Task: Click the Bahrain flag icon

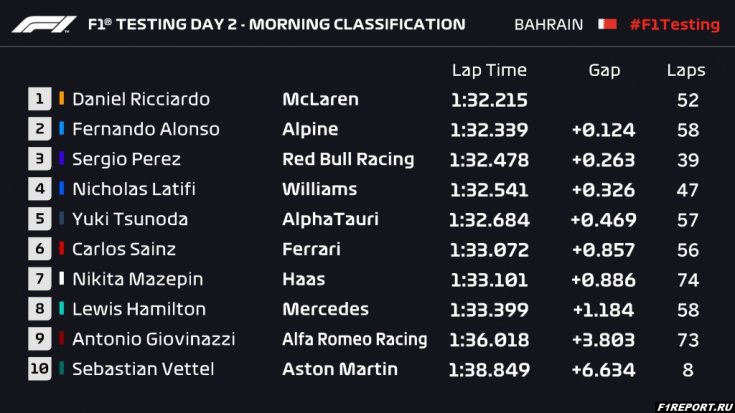Action: (x=607, y=24)
